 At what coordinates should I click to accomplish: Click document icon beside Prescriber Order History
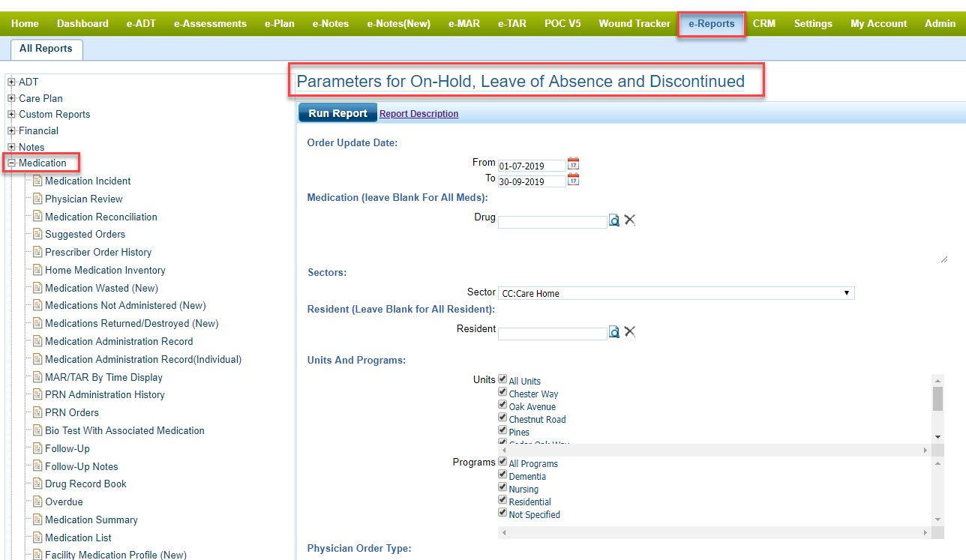37,252
